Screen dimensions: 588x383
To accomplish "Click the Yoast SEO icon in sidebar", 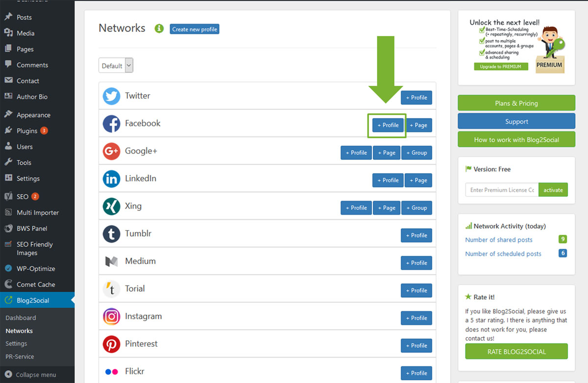I will pyautogui.click(x=8, y=197).
